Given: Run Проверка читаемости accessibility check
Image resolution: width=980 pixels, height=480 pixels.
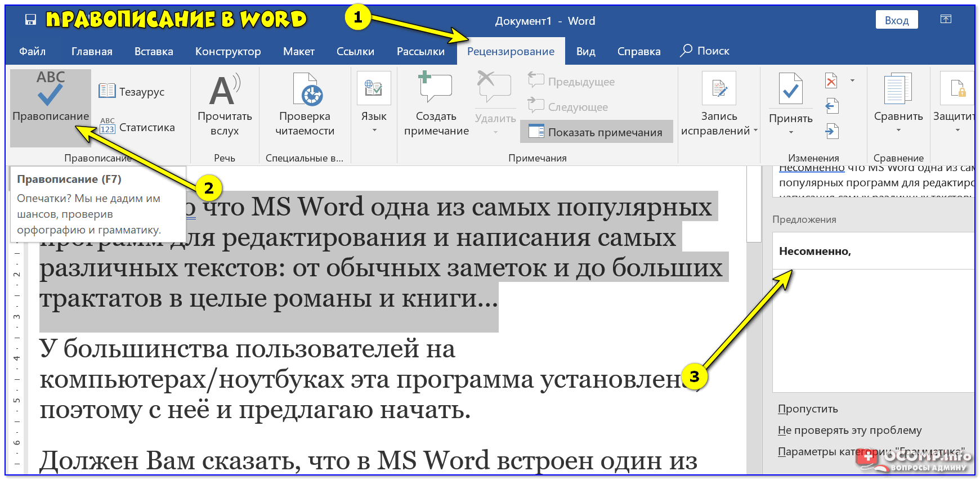Looking at the screenshot, I should [x=305, y=106].
